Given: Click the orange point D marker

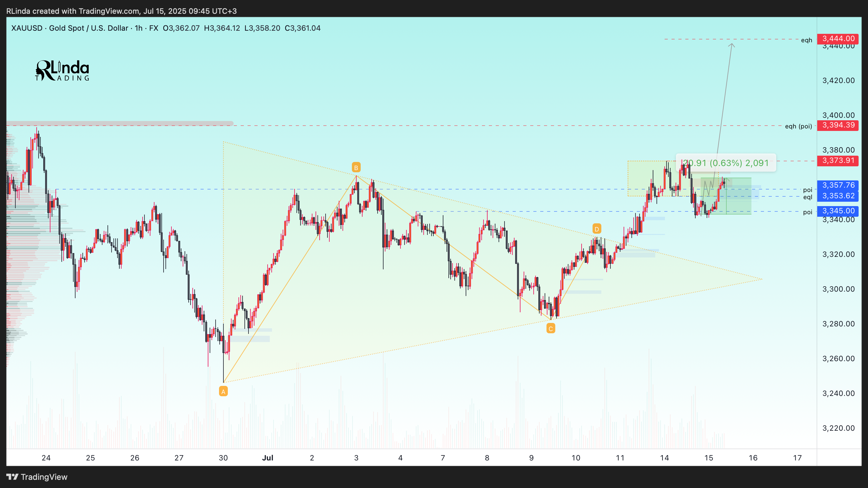Looking at the screenshot, I should coord(597,229).
